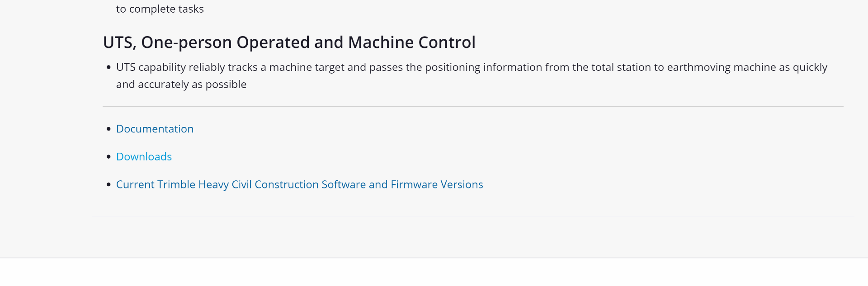Click the bullet before UTS capability paragraph
The image size is (868, 286).
coord(108,68)
